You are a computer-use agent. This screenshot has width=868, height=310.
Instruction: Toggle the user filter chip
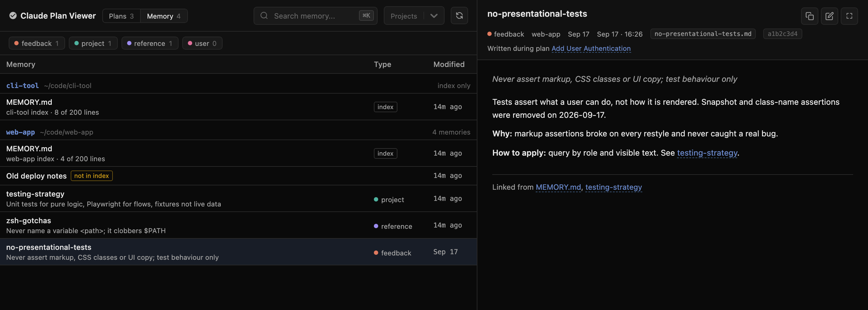202,43
